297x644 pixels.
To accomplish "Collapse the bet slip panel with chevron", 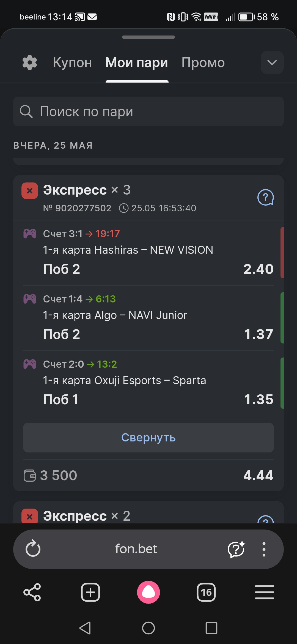I will click(272, 62).
